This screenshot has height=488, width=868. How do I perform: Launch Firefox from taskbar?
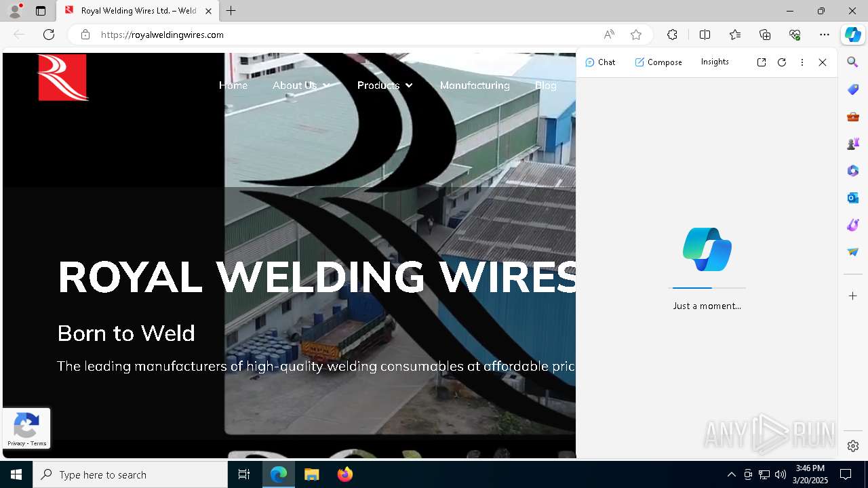tap(345, 474)
